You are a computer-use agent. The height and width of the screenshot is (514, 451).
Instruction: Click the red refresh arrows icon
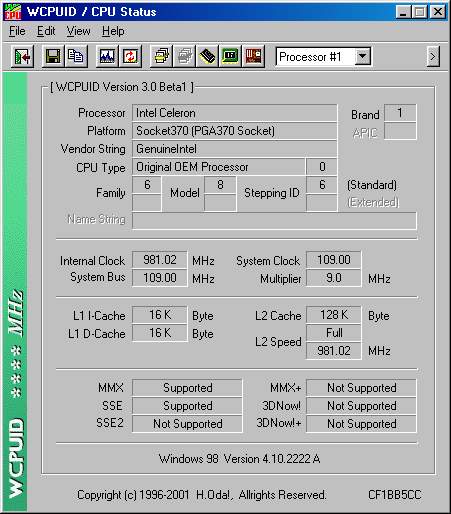click(130, 56)
